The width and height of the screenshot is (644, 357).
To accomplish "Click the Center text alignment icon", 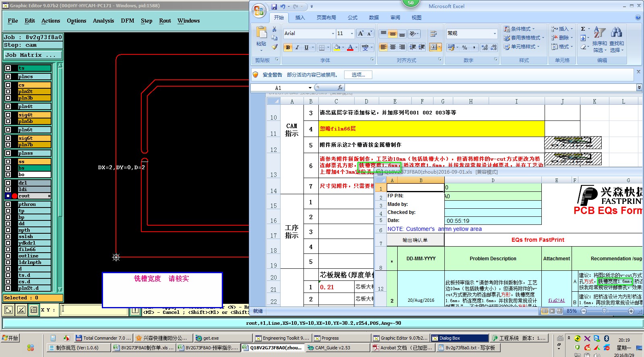I will (x=393, y=48).
